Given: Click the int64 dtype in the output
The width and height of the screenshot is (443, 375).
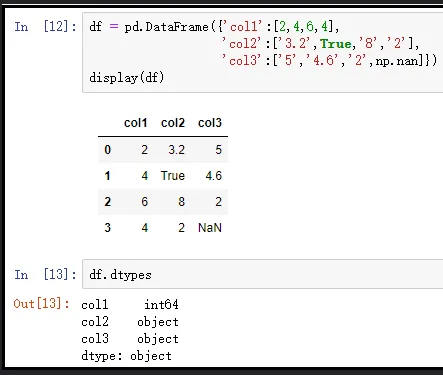Looking at the screenshot, I should (x=161, y=304).
